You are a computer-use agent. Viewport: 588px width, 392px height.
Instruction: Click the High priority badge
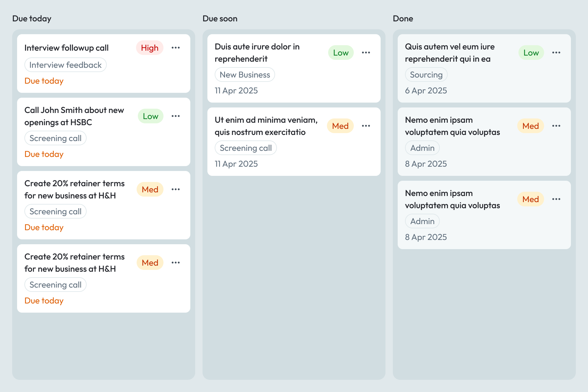pos(150,48)
